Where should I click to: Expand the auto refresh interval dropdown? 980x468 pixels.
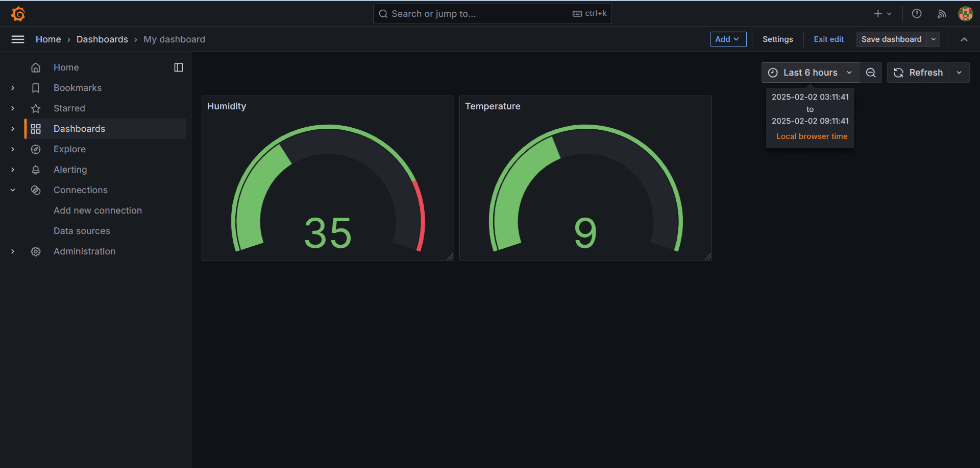[960, 72]
